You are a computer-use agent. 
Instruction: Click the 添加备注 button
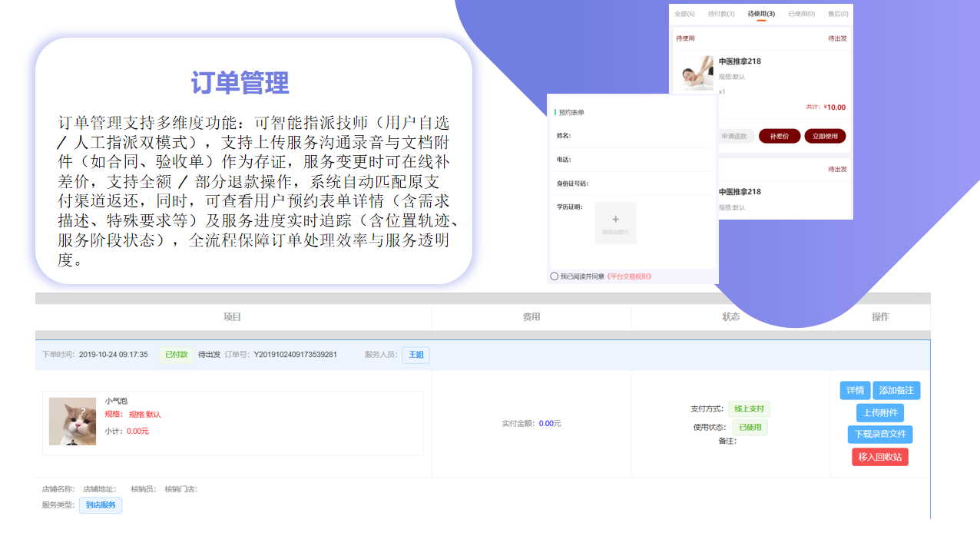coord(896,391)
